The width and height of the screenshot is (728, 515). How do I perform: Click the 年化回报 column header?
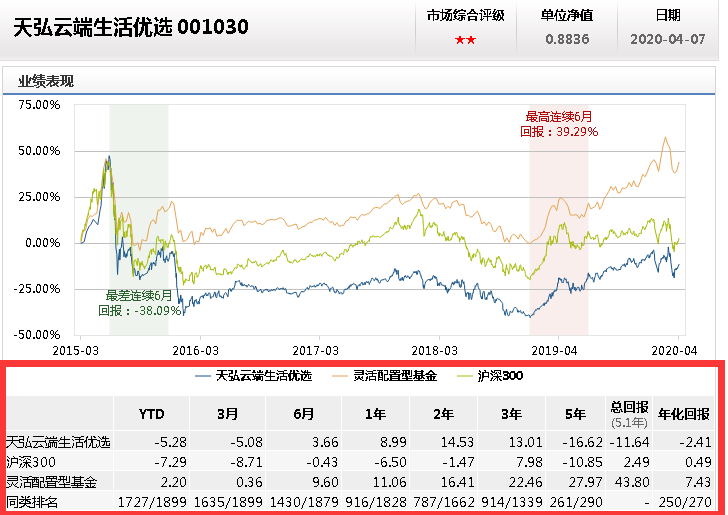683,413
